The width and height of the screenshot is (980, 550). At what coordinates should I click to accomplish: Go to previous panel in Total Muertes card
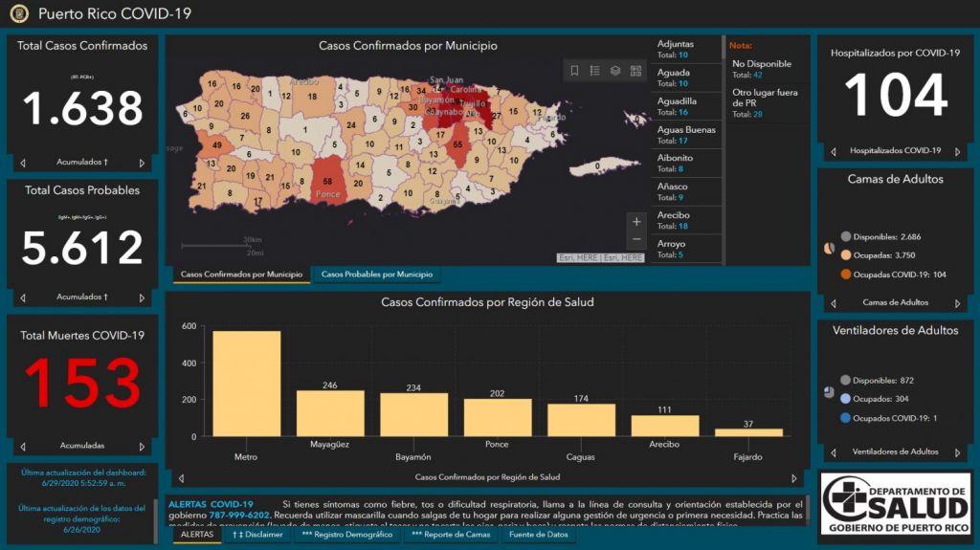tap(23, 446)
